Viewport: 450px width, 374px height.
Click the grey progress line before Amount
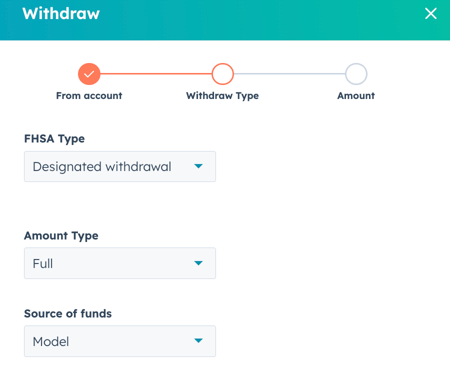(x=289, y=74)
